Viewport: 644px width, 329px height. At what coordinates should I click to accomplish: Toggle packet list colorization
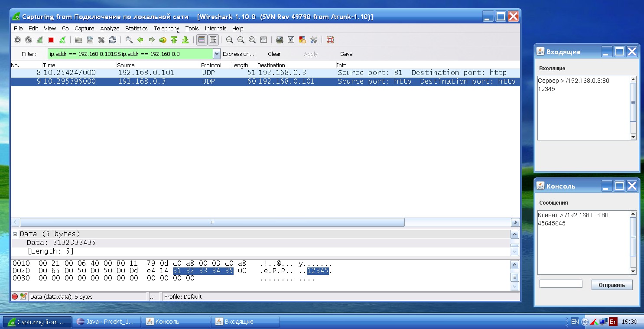coord(202,40)
